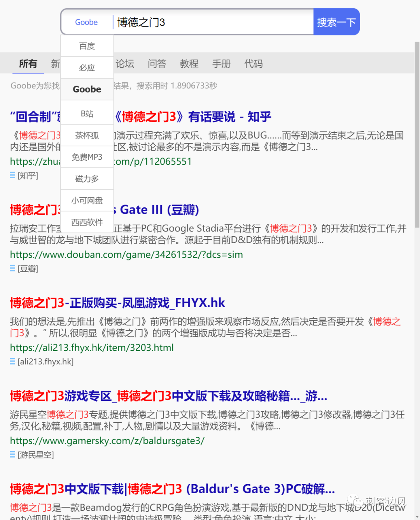Viewport: 420px width, 520px height.
Task: Switch to the 所有 tab
Action: 28,63
